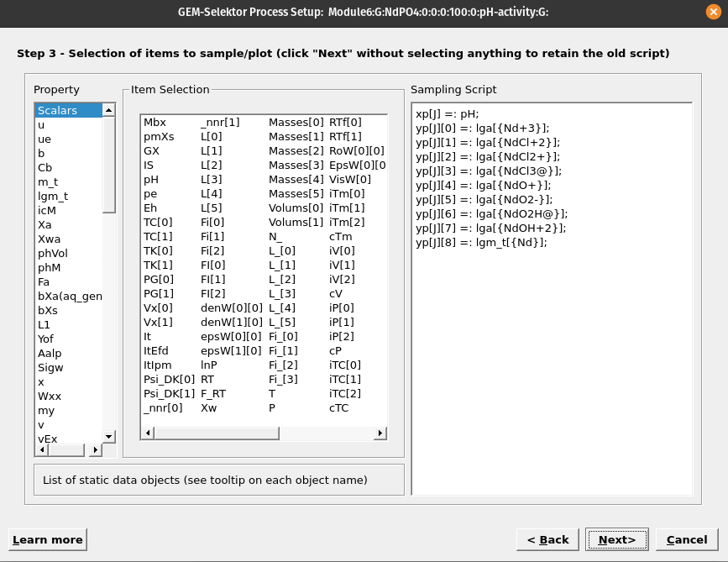
Task: Select Scalars in the Property list
Action: tap(68, 111)
